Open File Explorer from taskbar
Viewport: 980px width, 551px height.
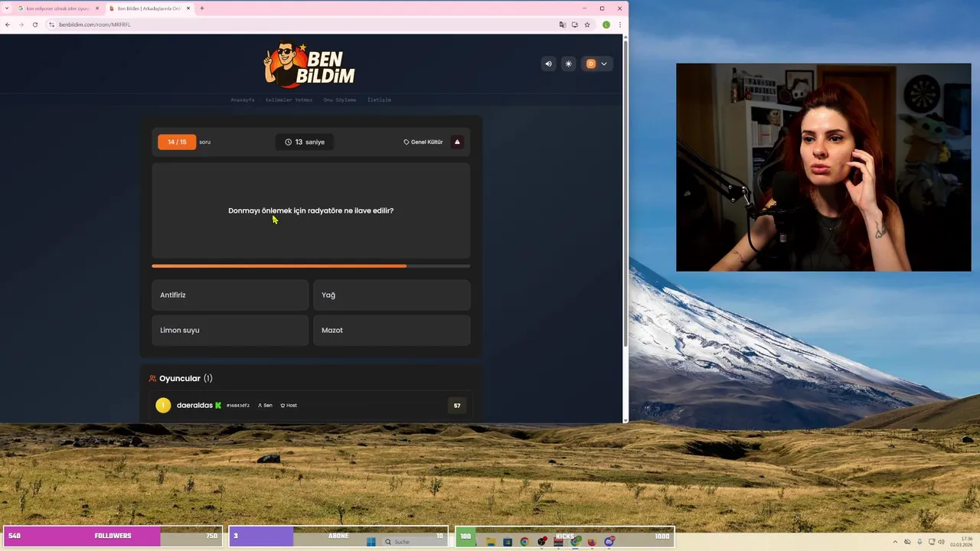tap(491, 542)
